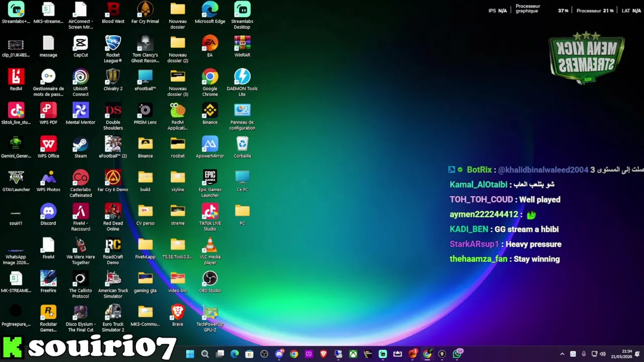Open the video bio folder
644x362 pixels.
pyautogui.click(x=178, y=283)
